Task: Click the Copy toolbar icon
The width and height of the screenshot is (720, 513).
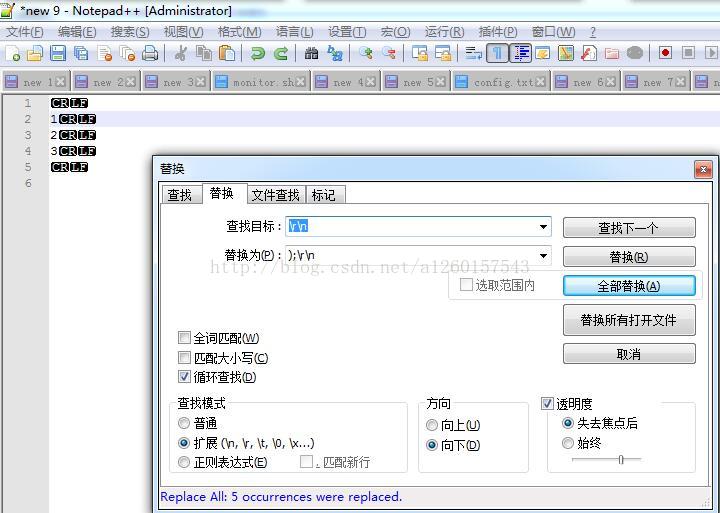Action: point(203,53)
